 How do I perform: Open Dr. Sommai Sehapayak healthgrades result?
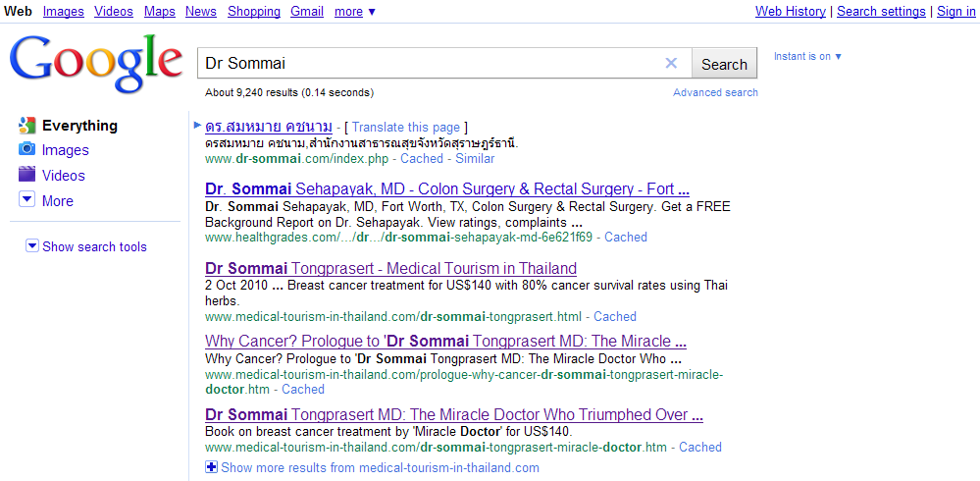pyautogui.click(x=446, y=188)
